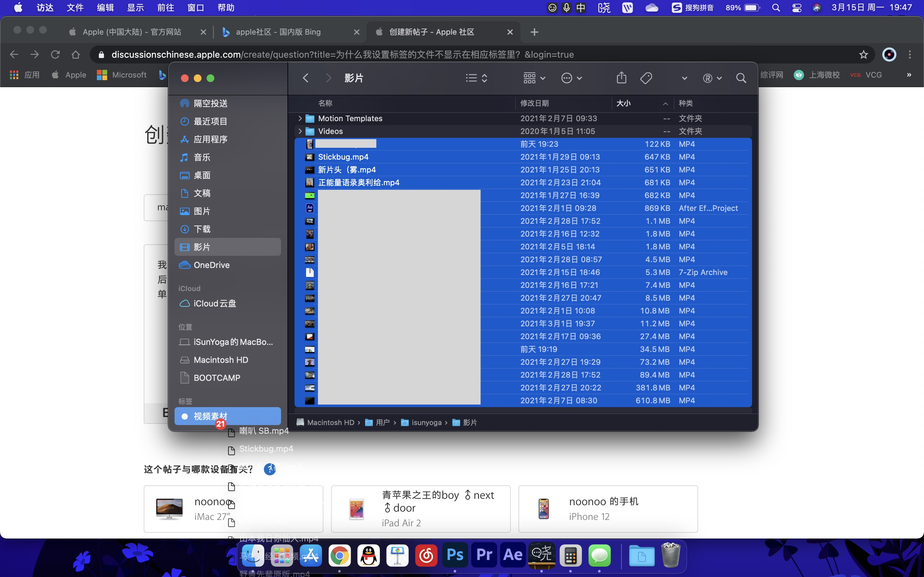Open After Effects from the Dock
The image size is (924, 577).
[513, 555]
